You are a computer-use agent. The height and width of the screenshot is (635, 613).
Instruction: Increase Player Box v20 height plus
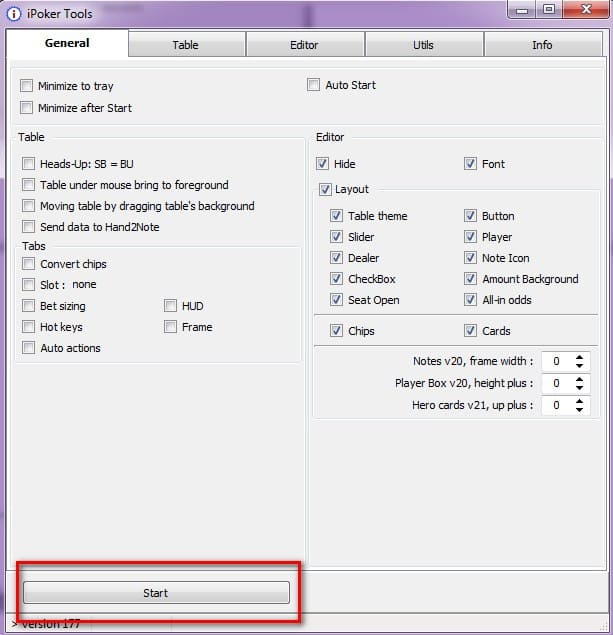579,379
